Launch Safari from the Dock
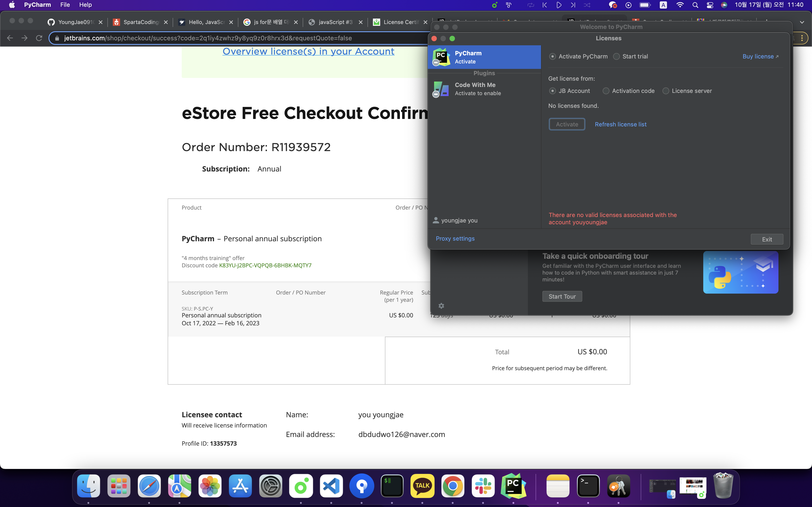The image size is (812, 507). click(x=149, y=486)
